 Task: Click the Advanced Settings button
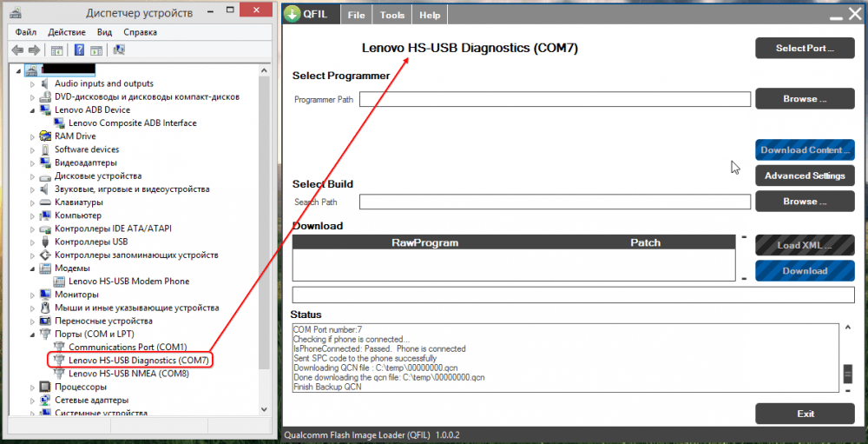804,176
